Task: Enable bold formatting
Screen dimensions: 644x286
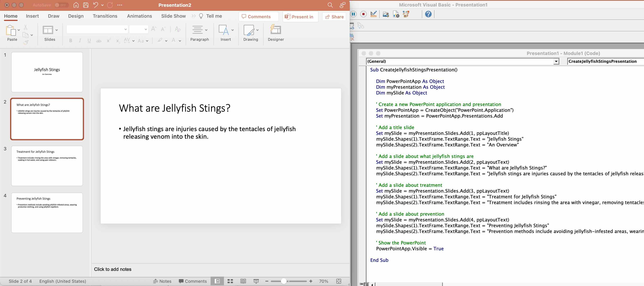Action: point(70,41)
